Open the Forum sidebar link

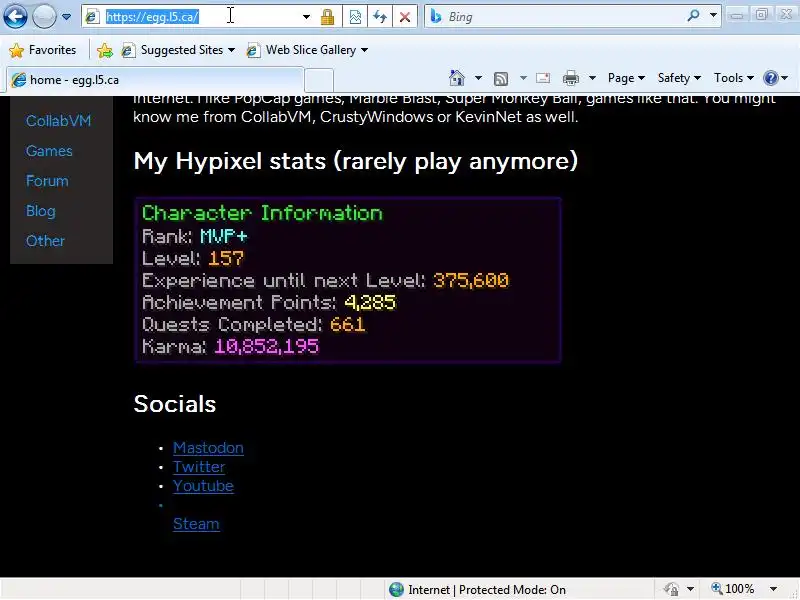(x=47, y=181)
